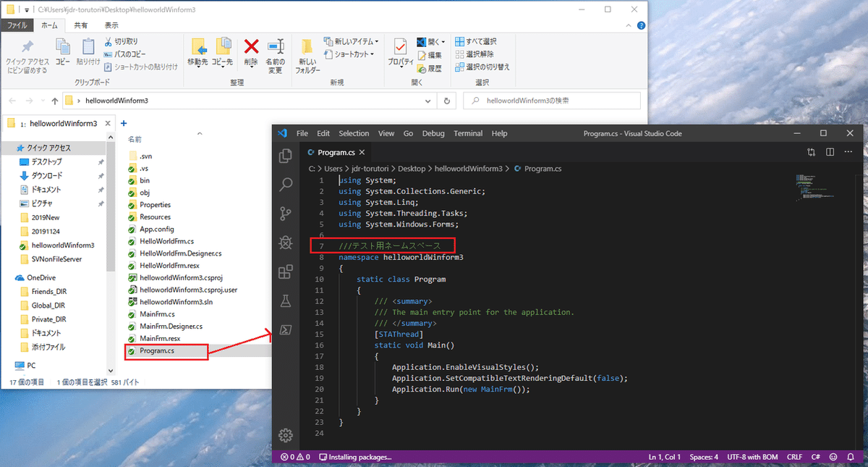Click the Rename (名前の変更) icon in ribbon
Image resolution: width=868 pixels, height=467 pixels.
tap(275, 56)
